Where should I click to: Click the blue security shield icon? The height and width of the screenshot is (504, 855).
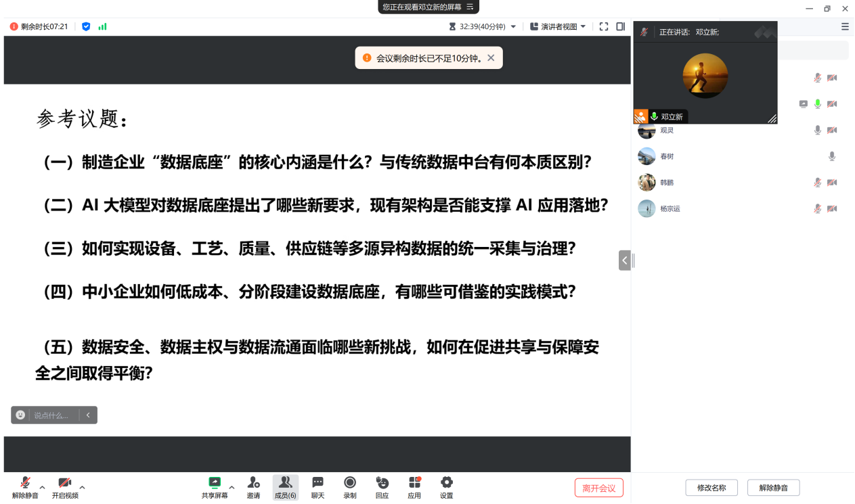[x=86, y=26]
